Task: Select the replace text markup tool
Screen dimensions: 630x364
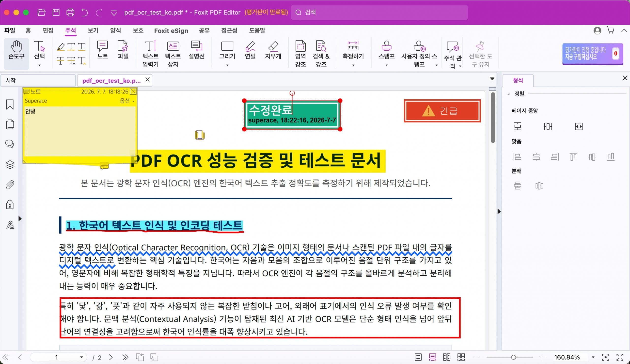Action: pyautogui.click(x=71, y=60)
